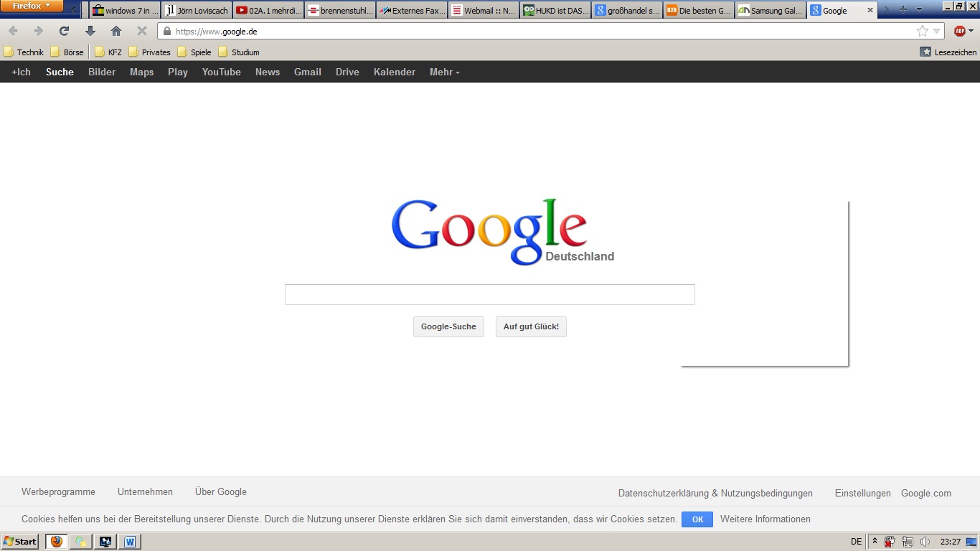Click the browser forward arrow

[x=39, y=31]
